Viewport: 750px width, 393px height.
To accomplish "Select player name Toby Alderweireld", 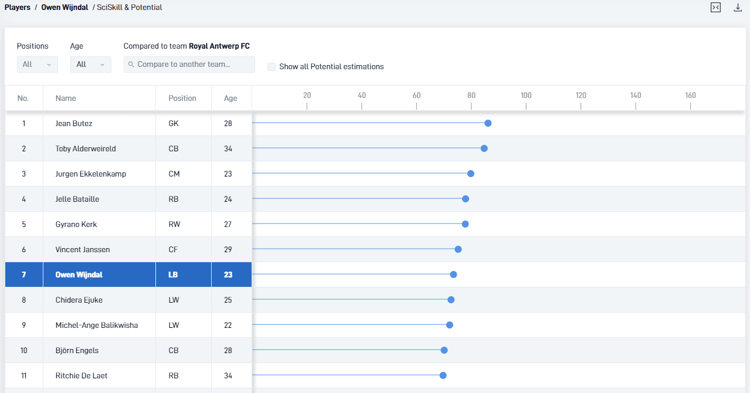I will click(x=86, y=149).
